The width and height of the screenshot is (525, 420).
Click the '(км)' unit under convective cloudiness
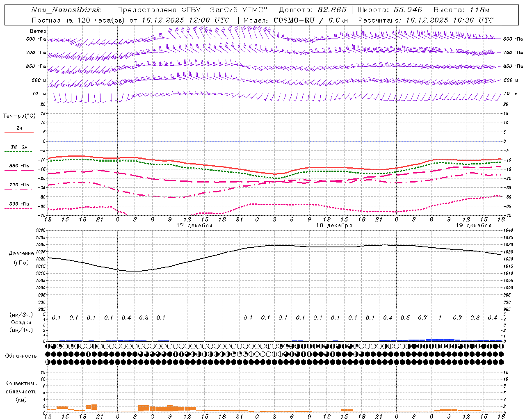21,399
